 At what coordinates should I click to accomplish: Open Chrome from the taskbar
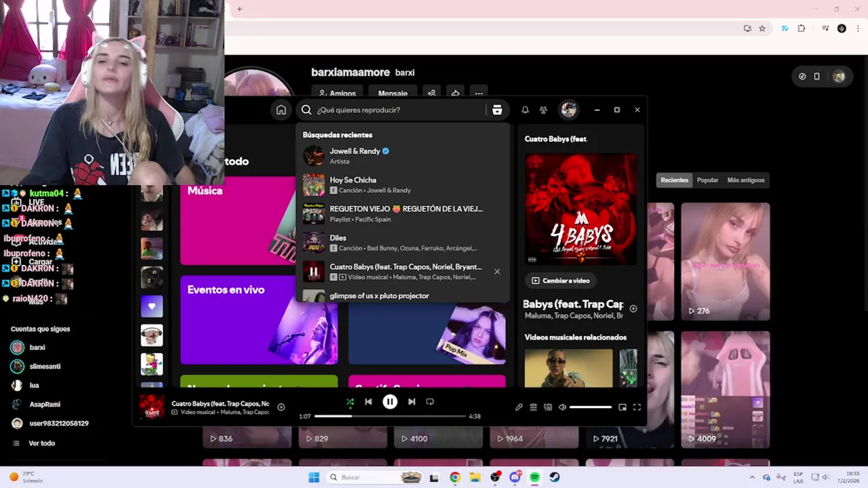(x=455, y=477)
